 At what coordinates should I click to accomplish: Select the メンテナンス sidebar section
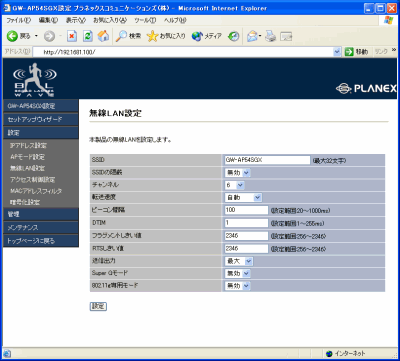point(41,228)
